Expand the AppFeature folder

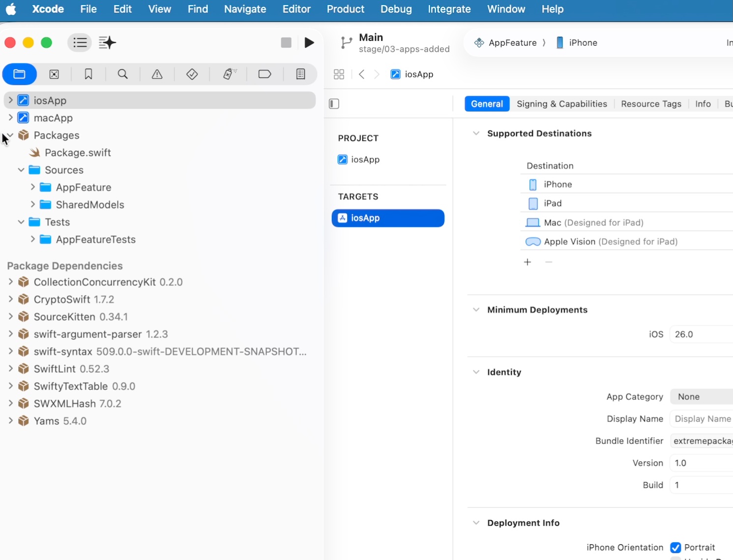tap(33, 187)
